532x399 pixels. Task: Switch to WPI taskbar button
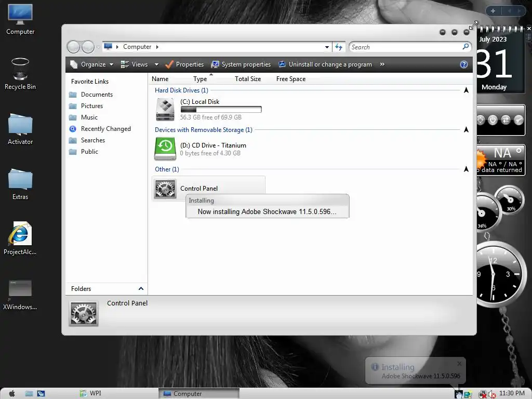(x=117, y=393)
